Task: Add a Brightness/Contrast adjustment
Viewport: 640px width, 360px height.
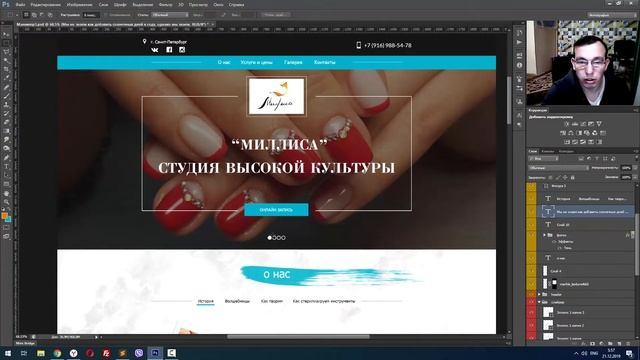Action: click(x=567, y=124)
